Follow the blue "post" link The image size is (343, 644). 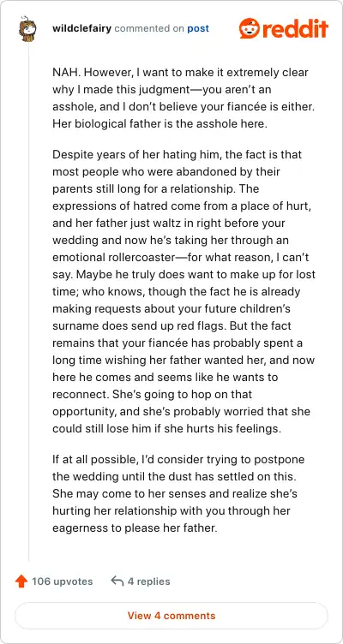point(198,29)
